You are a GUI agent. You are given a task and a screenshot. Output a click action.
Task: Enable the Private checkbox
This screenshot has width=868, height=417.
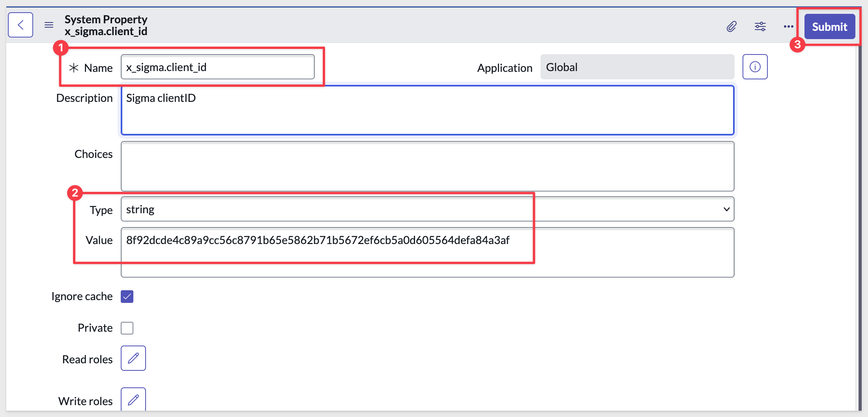pos(127,328)
